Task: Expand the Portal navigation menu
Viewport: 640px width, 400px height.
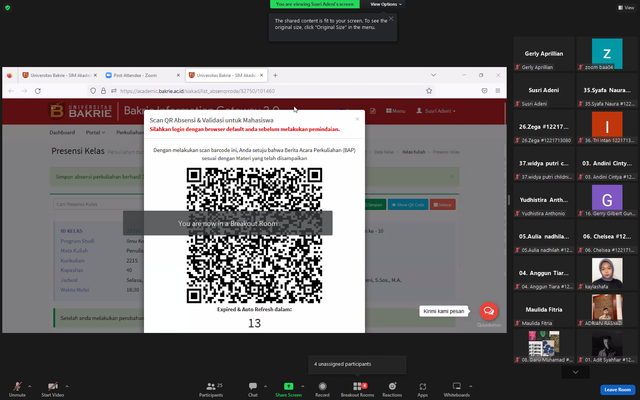Action: pyautogui.click(x=95, y=132)
